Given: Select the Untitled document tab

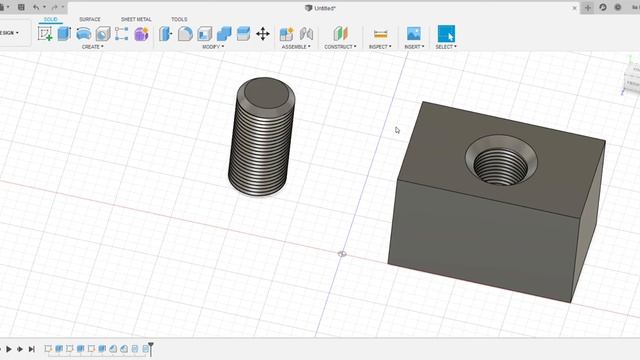Looking at the screenshot, I should point(320,8).
